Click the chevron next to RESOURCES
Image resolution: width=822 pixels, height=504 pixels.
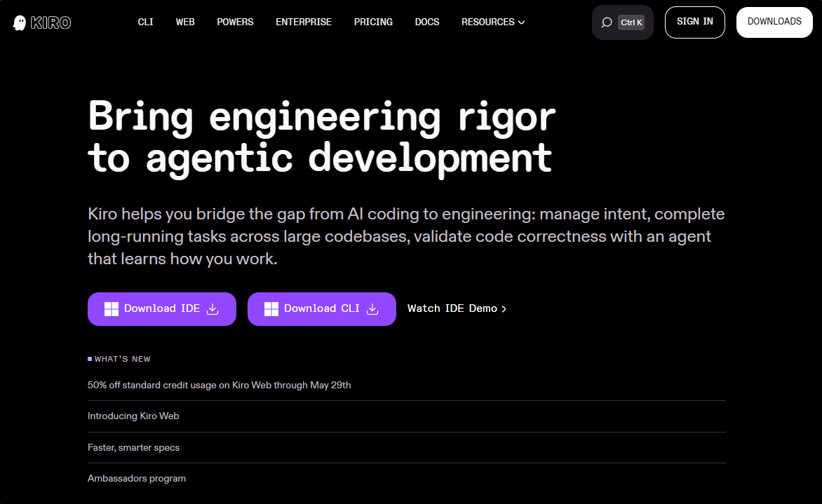click(521, 22)
